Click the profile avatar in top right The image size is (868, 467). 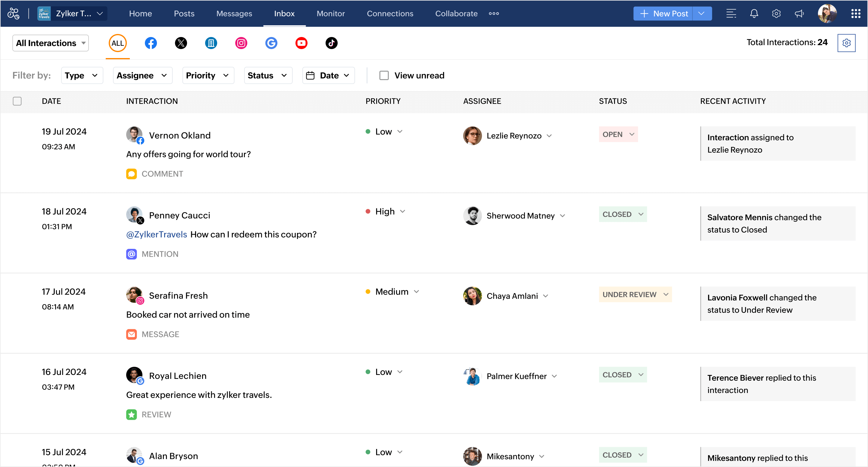coord(828,14)
